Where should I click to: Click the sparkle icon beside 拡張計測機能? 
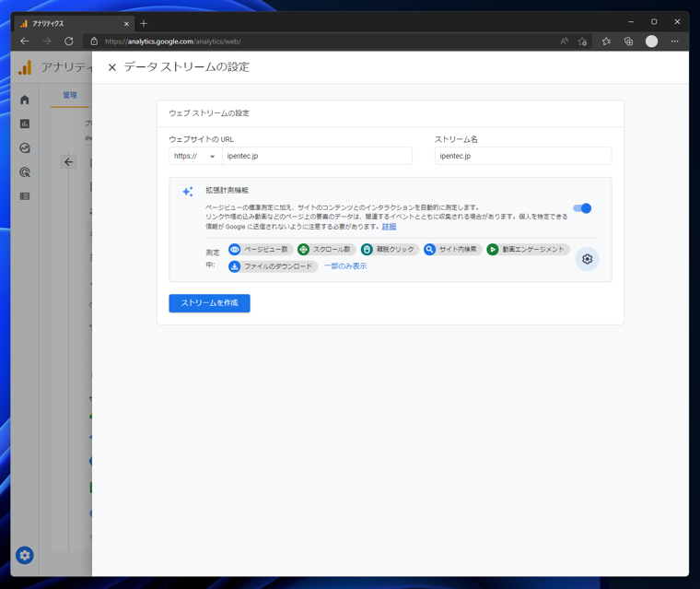click(x=188, y=192)
